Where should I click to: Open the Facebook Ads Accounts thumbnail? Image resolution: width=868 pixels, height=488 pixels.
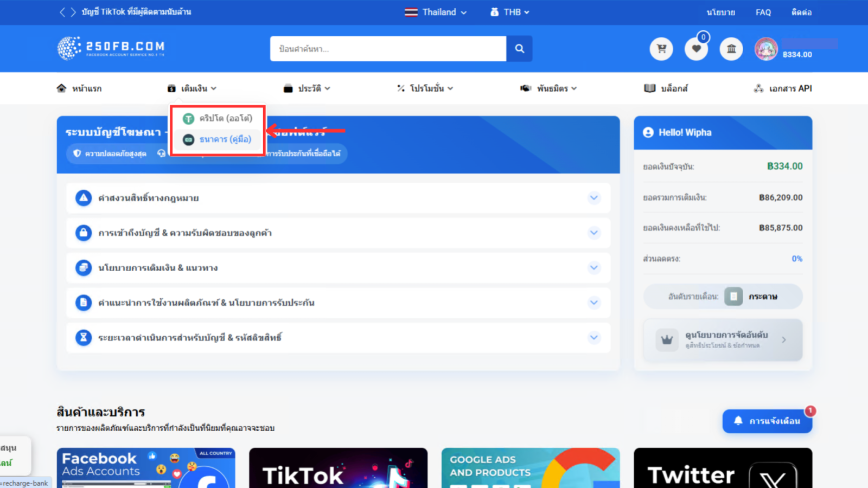coord(145,467)
